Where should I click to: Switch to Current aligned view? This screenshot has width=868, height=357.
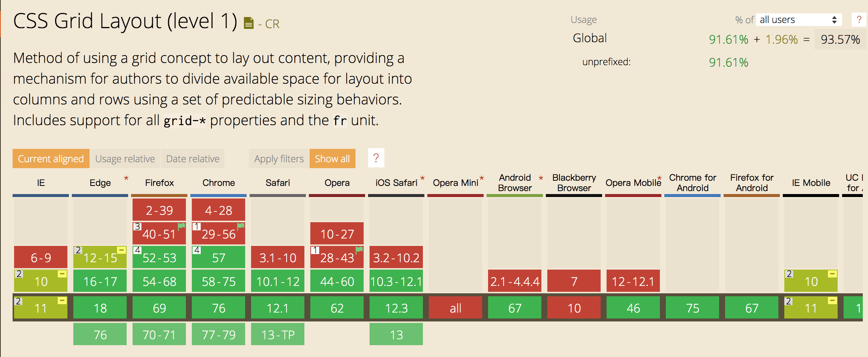[x=51, y=159]
